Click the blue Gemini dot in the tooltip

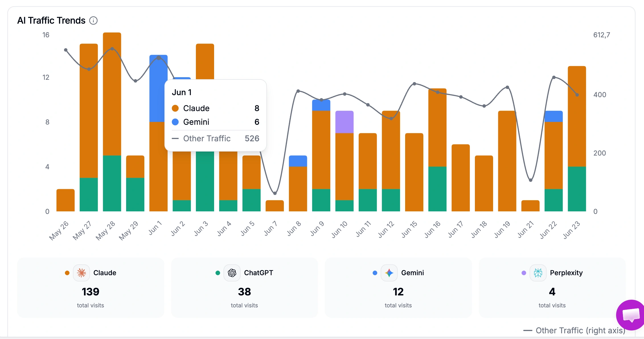click(175, 122)
